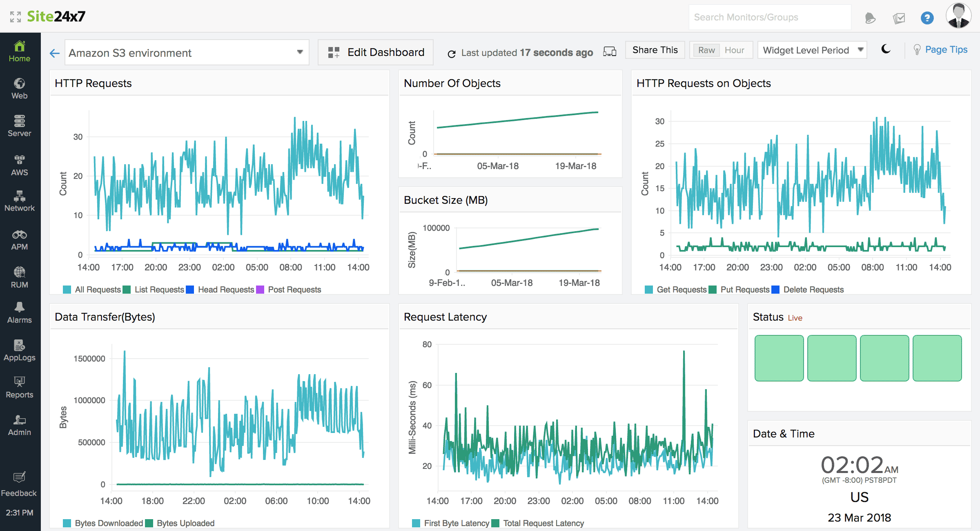Open the Widget Level Period dropdown
980x531 pixels.
click(x=812, y=50)
